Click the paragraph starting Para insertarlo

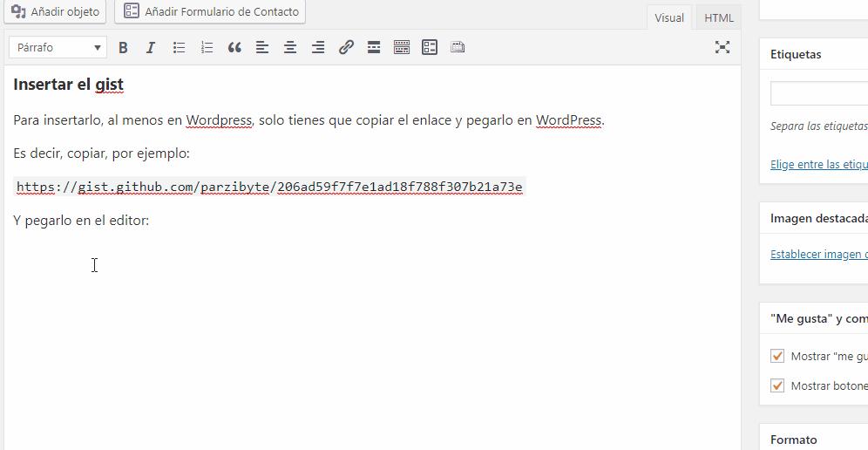point(309,120)
